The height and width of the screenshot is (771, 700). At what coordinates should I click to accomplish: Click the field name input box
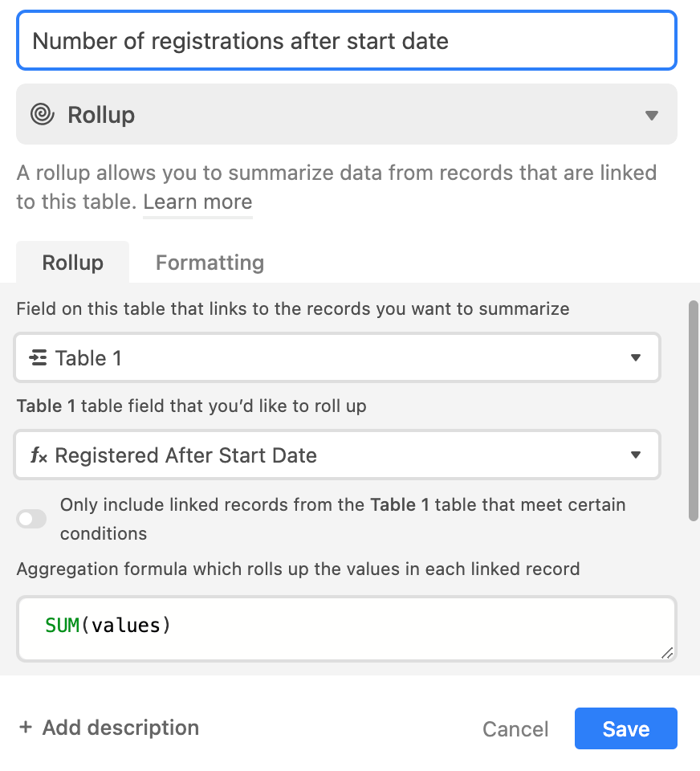tap(347, 41)
